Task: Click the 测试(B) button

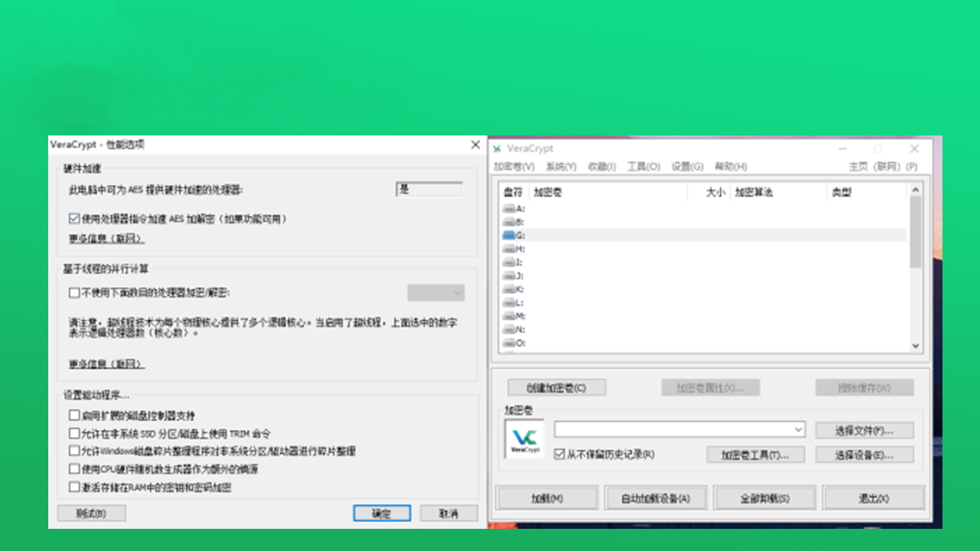Action: 91,514
